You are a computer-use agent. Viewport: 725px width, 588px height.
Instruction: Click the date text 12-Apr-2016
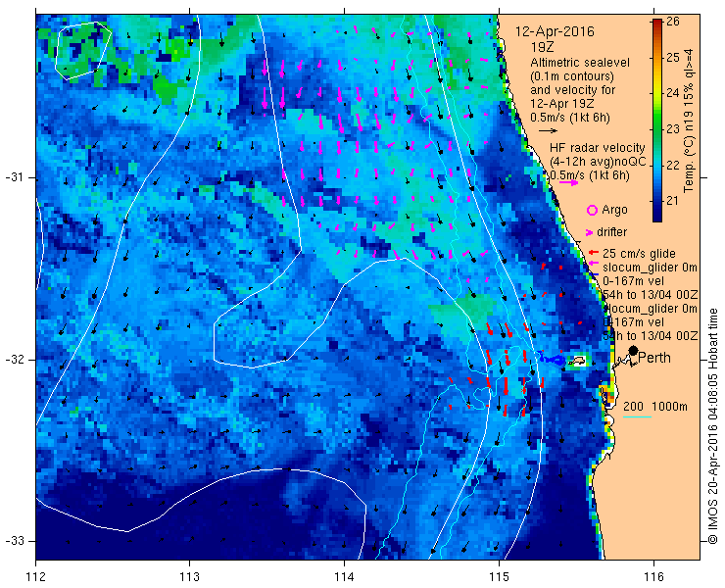coord(555,32)
